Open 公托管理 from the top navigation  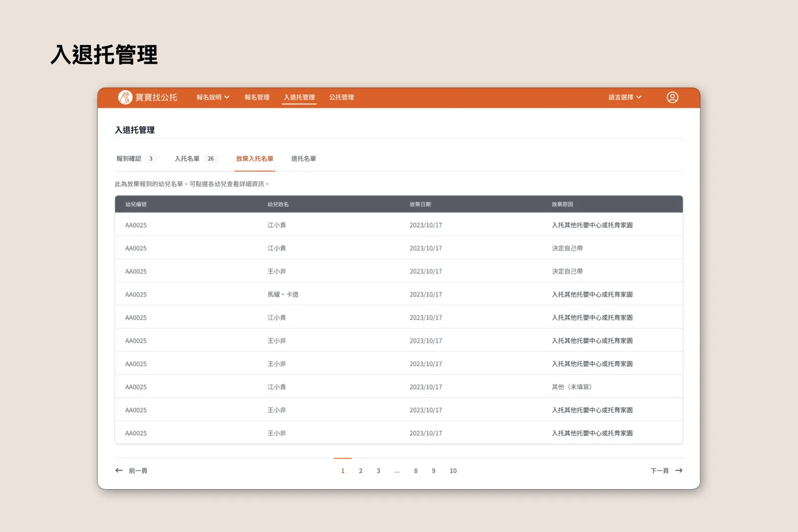coord(342,97)
